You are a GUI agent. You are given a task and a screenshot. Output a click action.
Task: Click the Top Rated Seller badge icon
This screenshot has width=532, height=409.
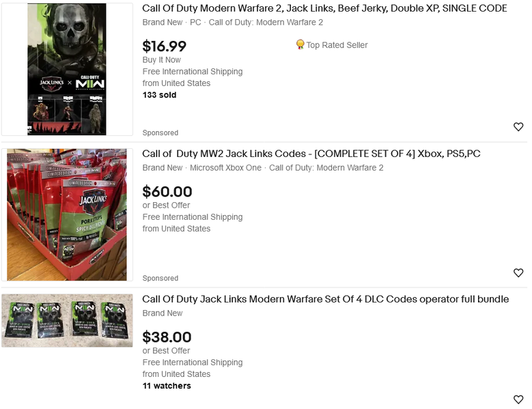coord(300,45)
